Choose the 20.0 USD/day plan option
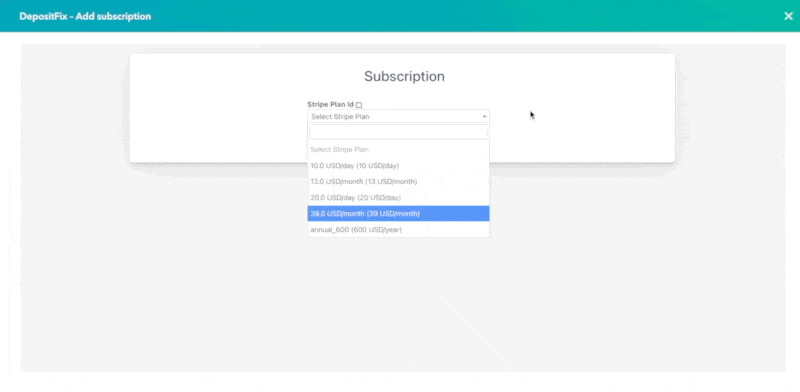This screenshot has height=392, width=800. point(398,198)
